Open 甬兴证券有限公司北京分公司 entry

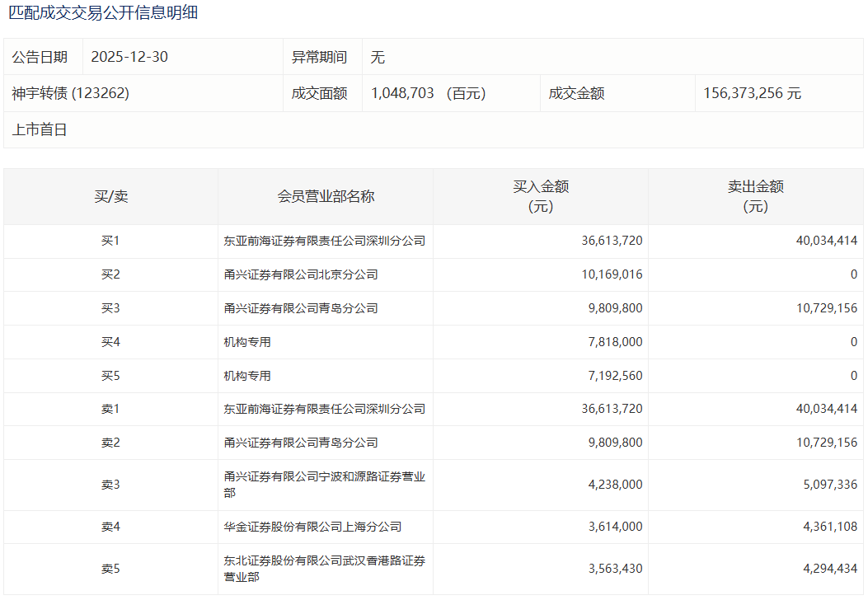[301, 274]
